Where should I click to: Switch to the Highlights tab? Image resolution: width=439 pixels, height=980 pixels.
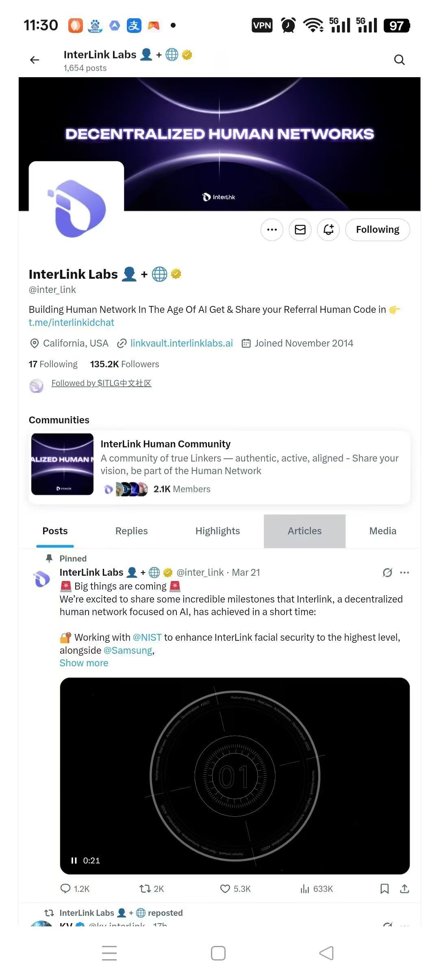[x=217, y=531]
